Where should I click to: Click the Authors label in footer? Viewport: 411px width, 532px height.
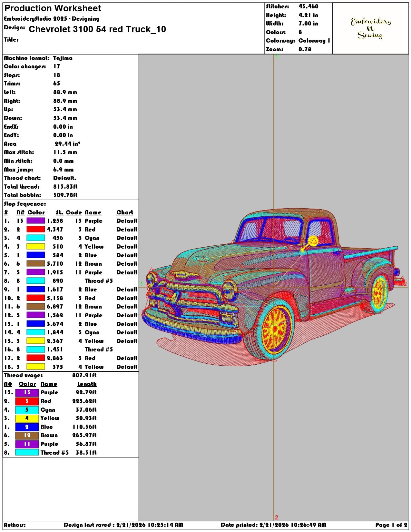click(x=15, y=525)
